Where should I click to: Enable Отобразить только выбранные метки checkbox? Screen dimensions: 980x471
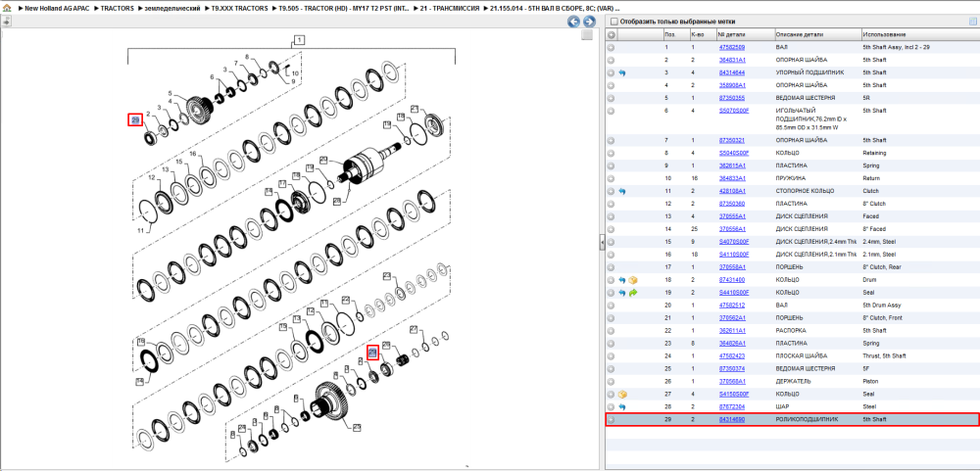[613, 22]
